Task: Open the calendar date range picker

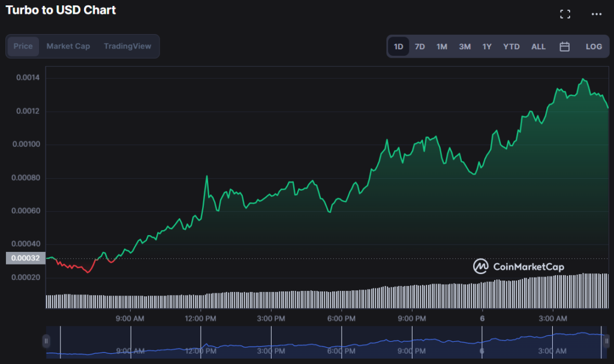Action: (564, 47)
